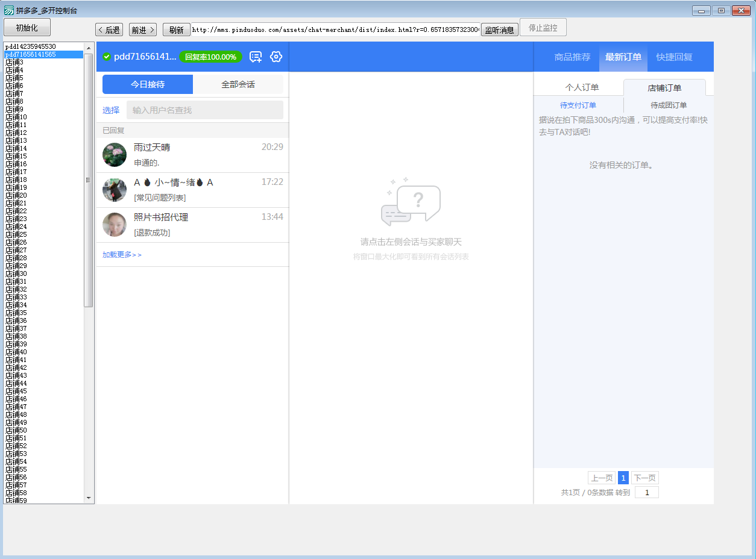The height and width of the screenshot is (559, 756).
Task: Click the 刷新 refresh button
Action: coord(176,30)
